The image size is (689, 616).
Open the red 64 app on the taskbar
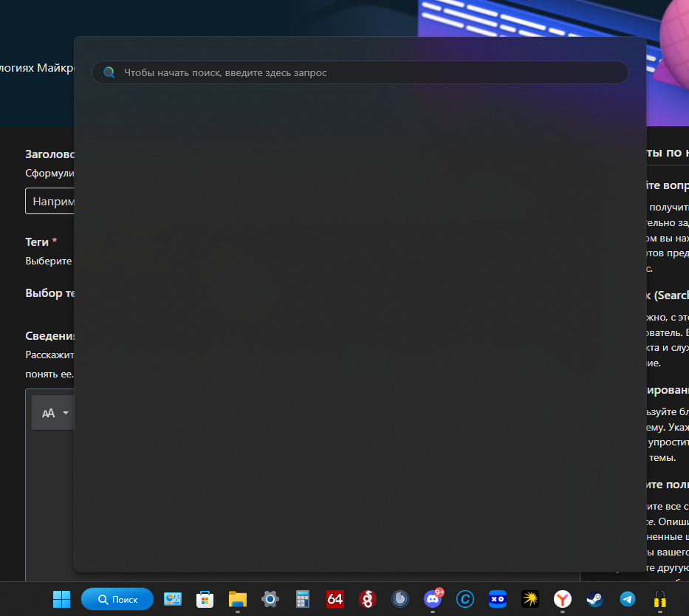pos(335,599)
